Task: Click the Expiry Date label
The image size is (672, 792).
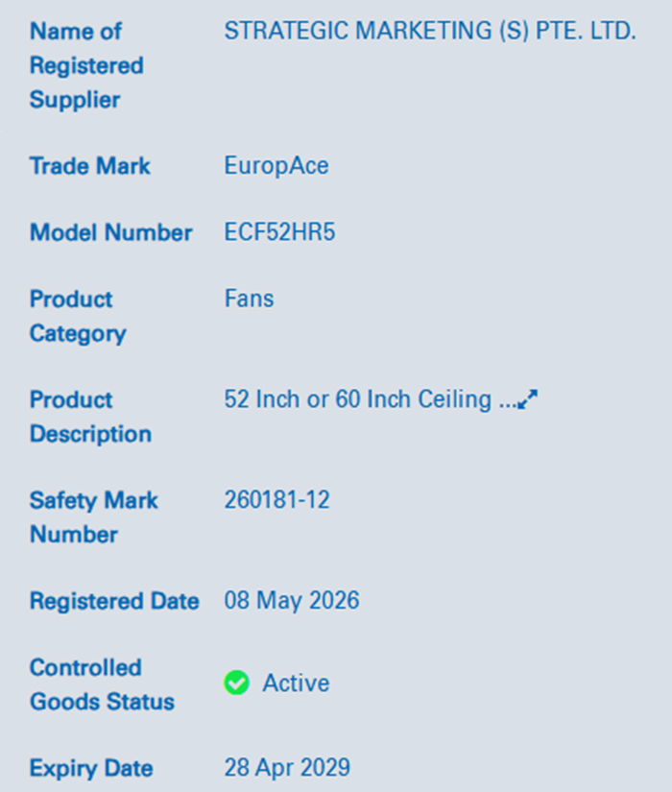Action: 91,768
